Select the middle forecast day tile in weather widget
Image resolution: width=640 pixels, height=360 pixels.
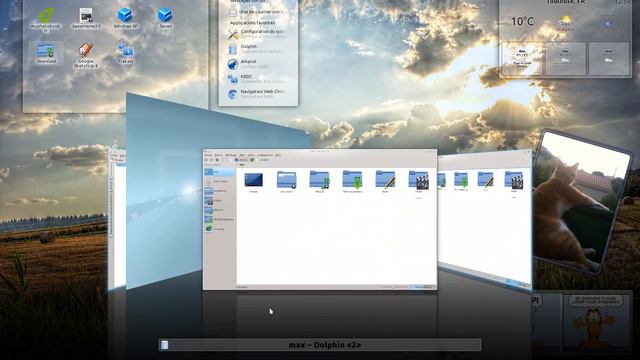pyautogui.click(x=565, y=58)
